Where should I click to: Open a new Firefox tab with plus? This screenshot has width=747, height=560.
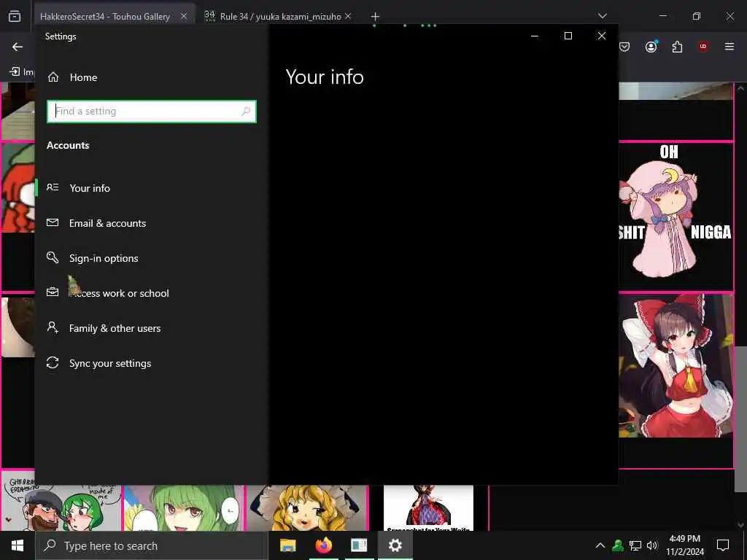click(376, 17)
